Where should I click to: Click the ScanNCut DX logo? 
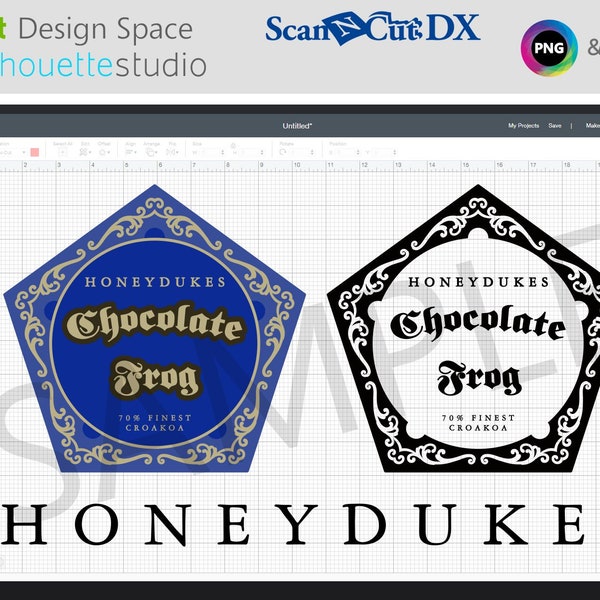(373, 28)
